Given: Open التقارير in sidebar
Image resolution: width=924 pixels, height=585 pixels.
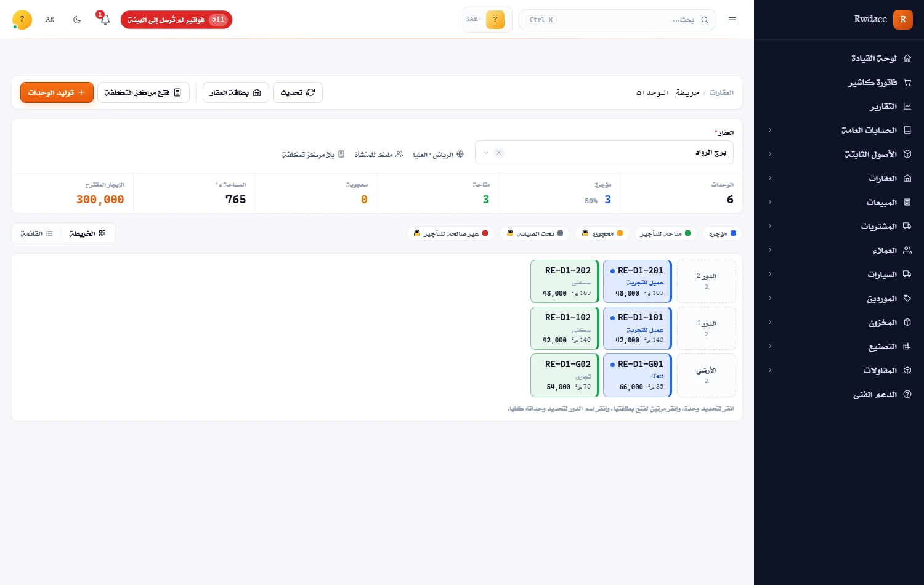Looking at the screenshot, I should 839,107.
